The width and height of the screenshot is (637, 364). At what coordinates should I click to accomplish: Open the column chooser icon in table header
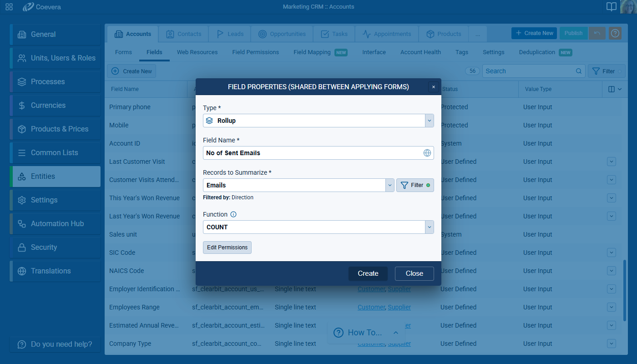click(x=614, y=89)
